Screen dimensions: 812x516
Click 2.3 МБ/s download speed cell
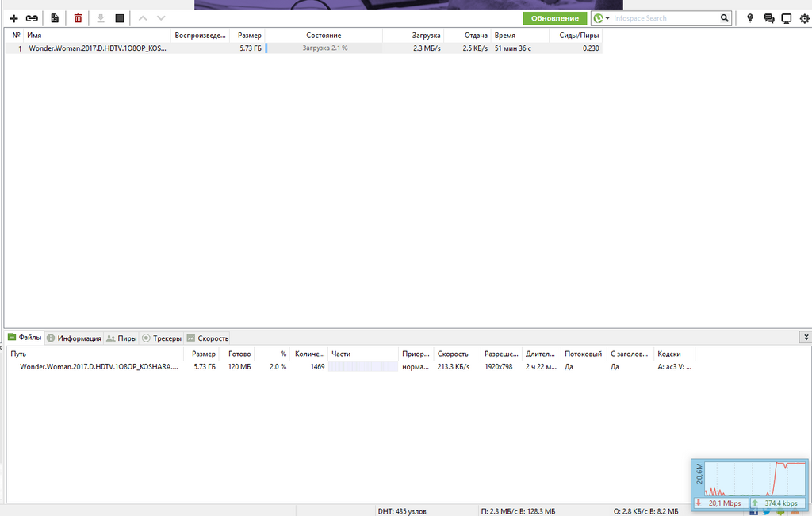[427, 48]
